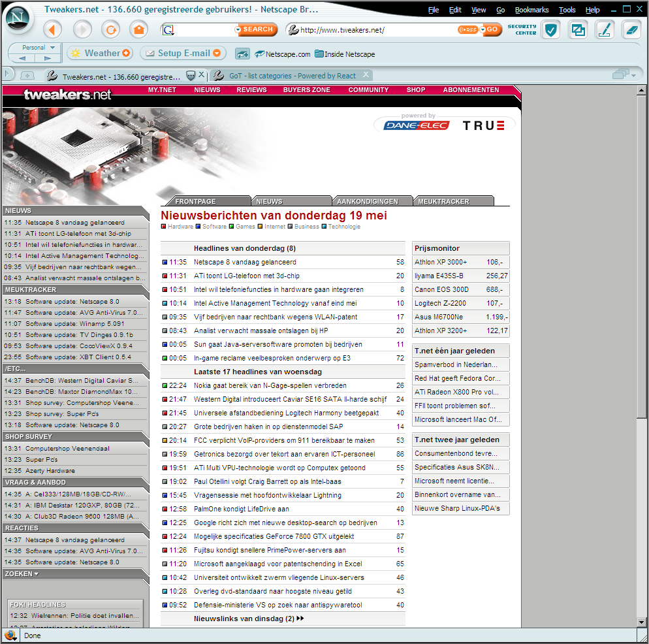
Task: Click the SEARCH button
Action: [x=257, y=29]
